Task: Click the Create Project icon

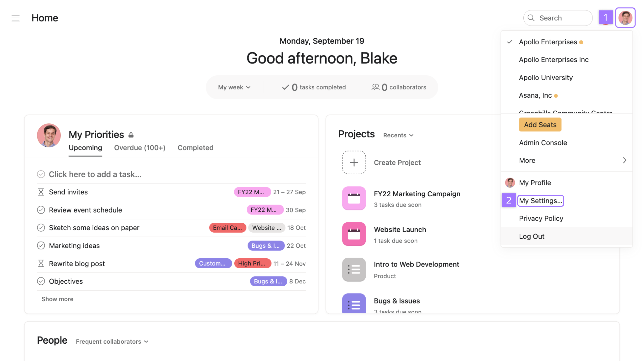Action: pos(354,163)
